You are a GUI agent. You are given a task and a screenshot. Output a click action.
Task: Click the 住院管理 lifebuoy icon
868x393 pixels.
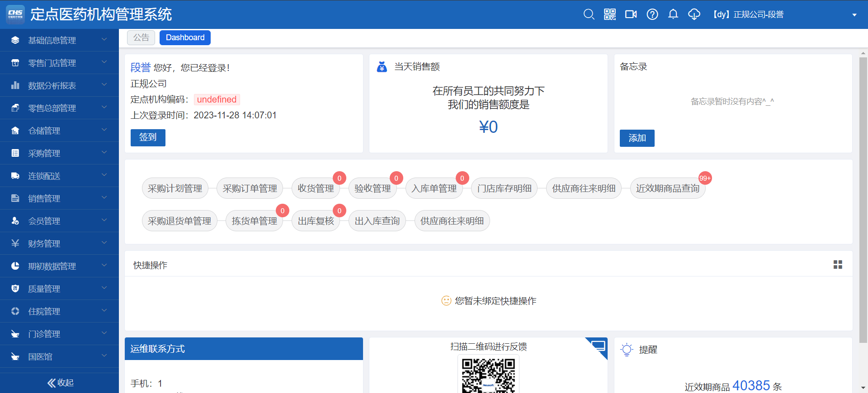15,311
